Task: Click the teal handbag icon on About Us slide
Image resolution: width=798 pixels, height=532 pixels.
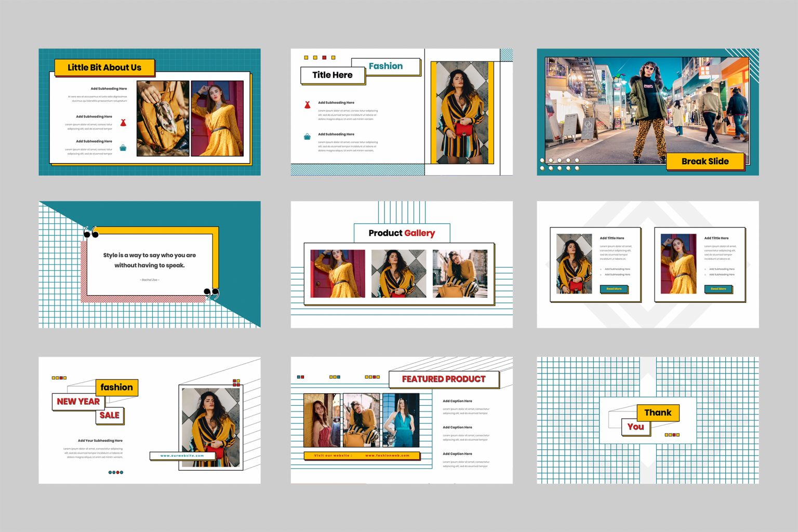Action: (x=123, y=149)
